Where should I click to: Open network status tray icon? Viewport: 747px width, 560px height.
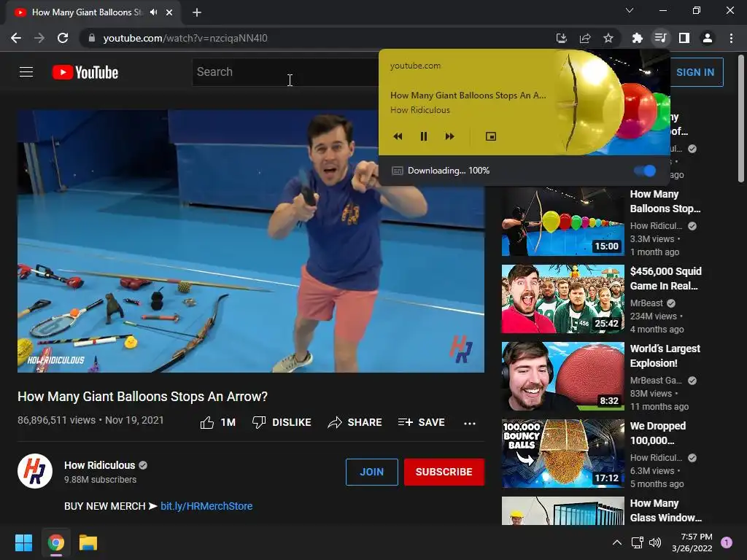[637, 542]
